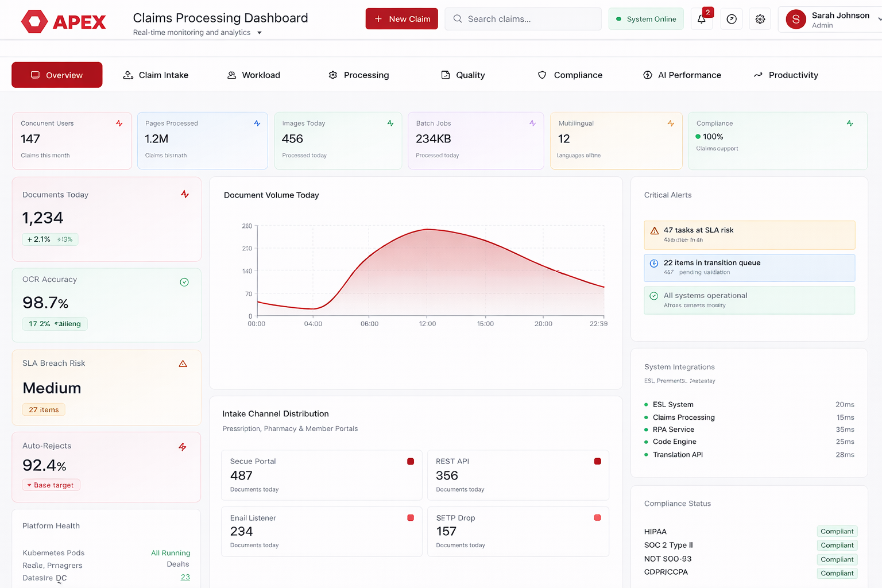Screen dimensions: 882x588
Task: Click the Secue Portal red indicator square
Action: pyautogui.click(x=411, y=461)
